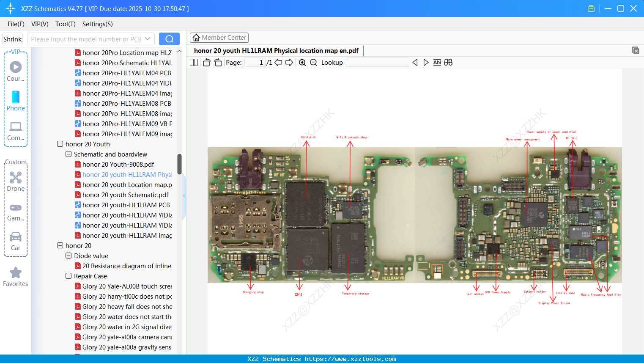Screen dimensions: 644x363
Task: Open the Game console category
Action: [16, 212]
